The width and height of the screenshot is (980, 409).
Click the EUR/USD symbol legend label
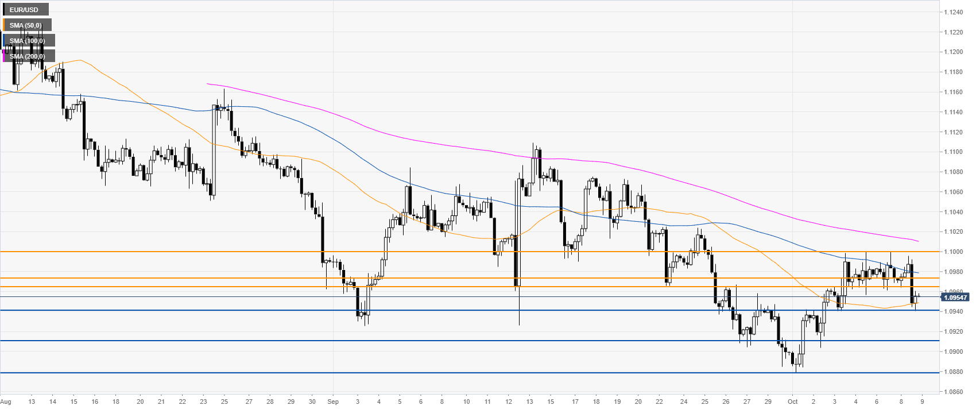25,10
